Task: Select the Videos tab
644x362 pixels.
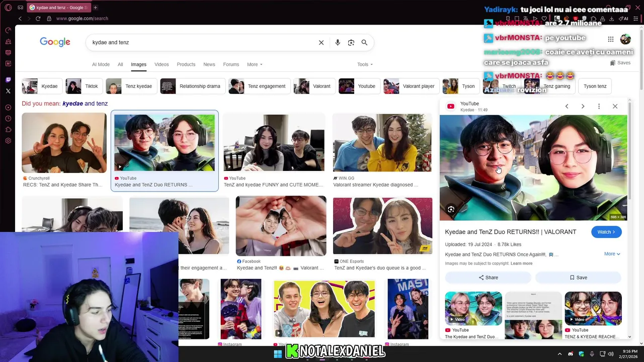Action: [162, 64]
